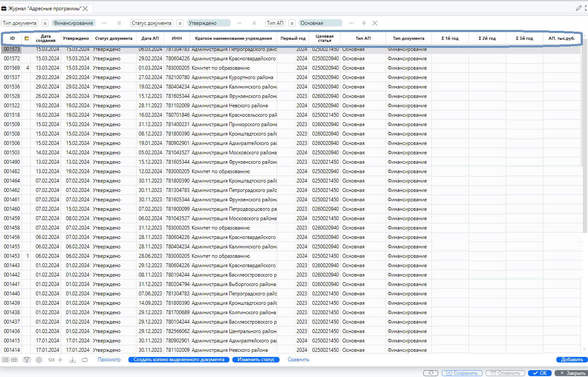Open the Основная filter value dropdown
588x377 pixels.
click(x=320, y=23)
